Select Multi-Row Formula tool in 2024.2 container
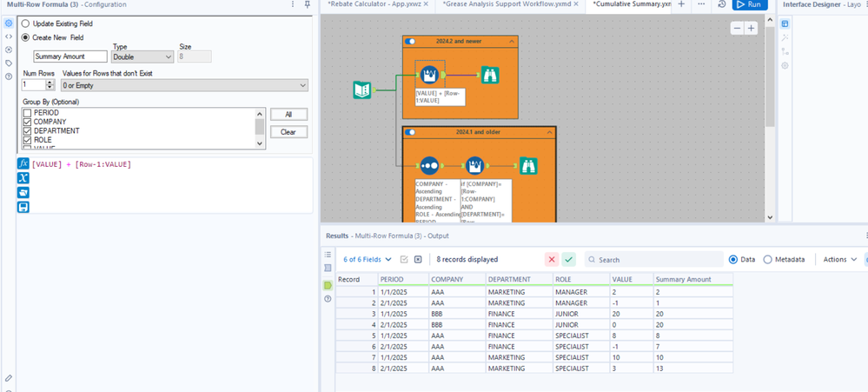 pos(429,75)
